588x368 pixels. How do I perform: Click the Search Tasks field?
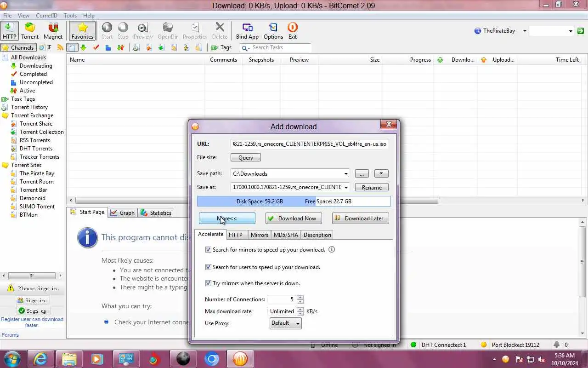click(276, 47)
